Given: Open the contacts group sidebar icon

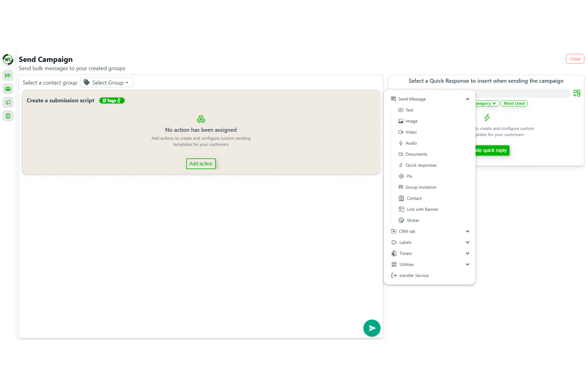Looking at the screenshot, I should click(x=8, y=89).
